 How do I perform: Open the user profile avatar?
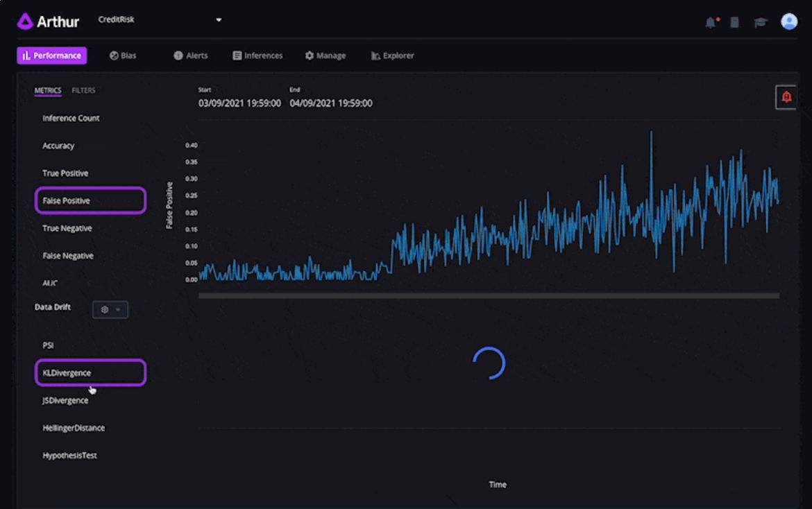[x=788, y=21]
